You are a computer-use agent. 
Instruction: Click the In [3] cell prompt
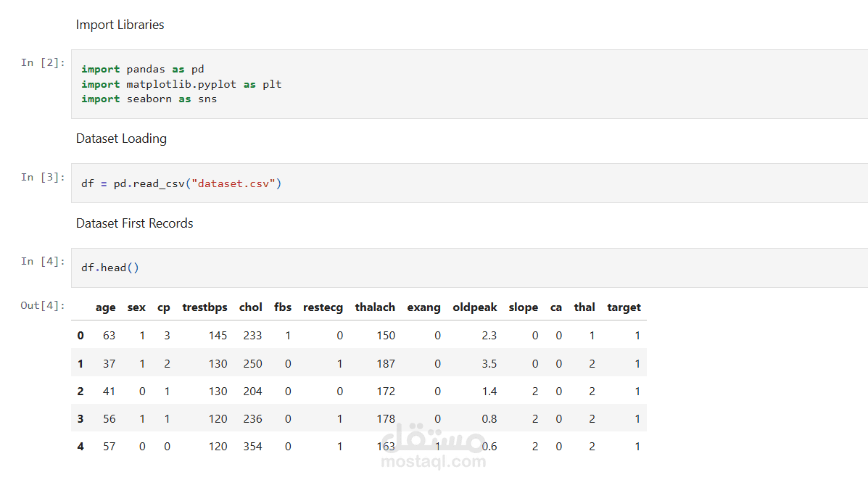tap(43, 177)
